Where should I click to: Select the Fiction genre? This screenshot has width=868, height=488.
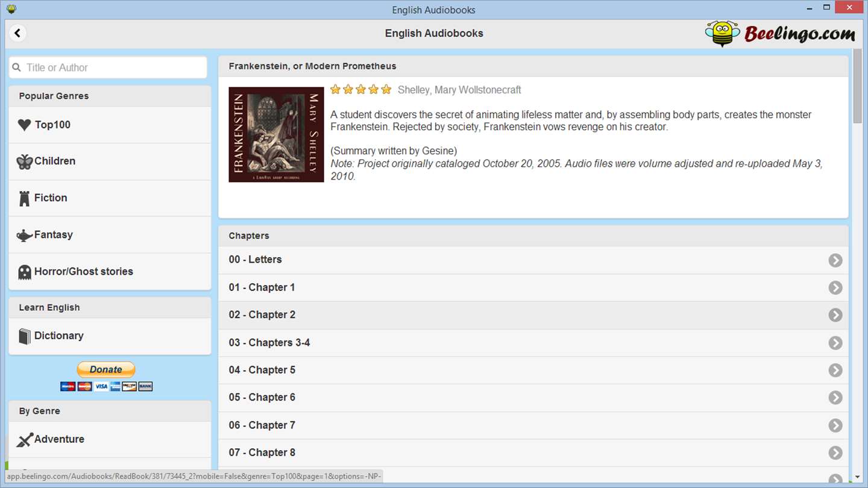pyautogui.click(x=110, y=198)
